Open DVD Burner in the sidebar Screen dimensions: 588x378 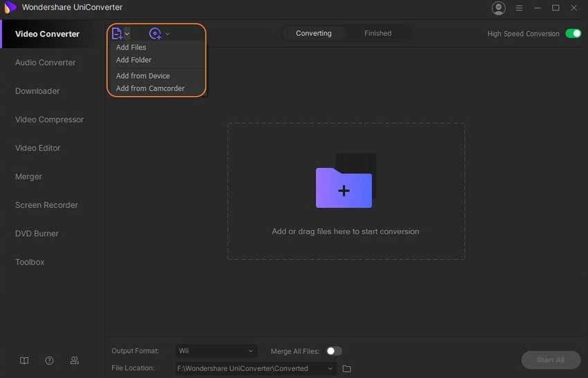[37, 234]
